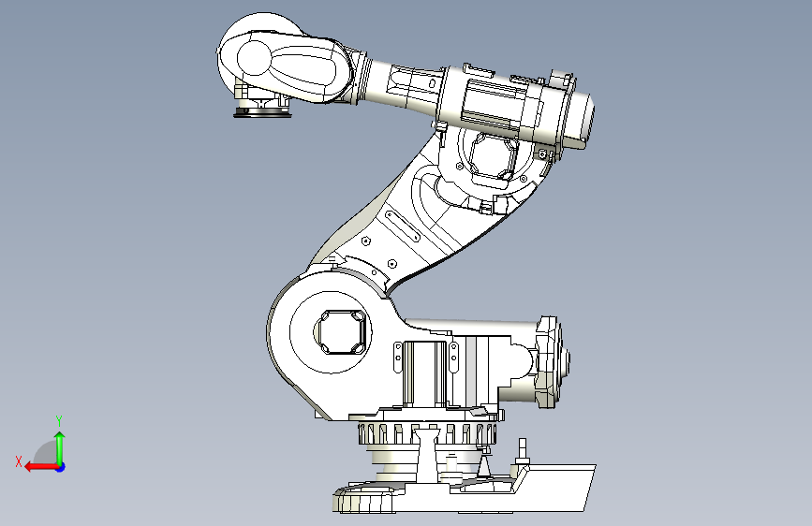Select the robot's tool mounting flange at the wrist
Screen dimensions: 812x526
262,111
